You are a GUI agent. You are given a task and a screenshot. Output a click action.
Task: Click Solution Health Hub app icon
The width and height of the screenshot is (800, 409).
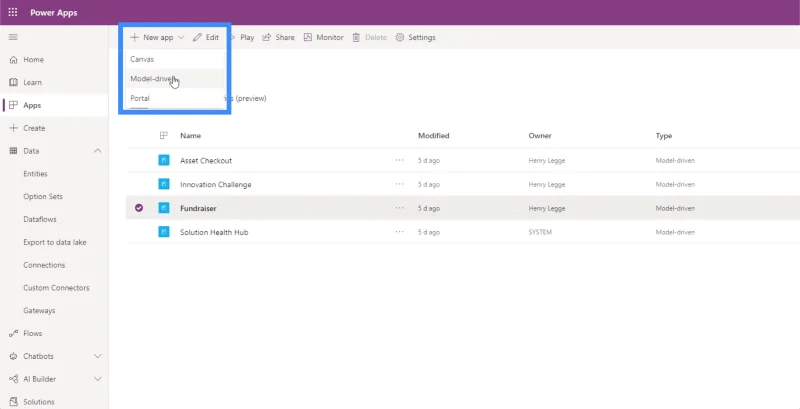pyautogui.click(x=164, y=232)
